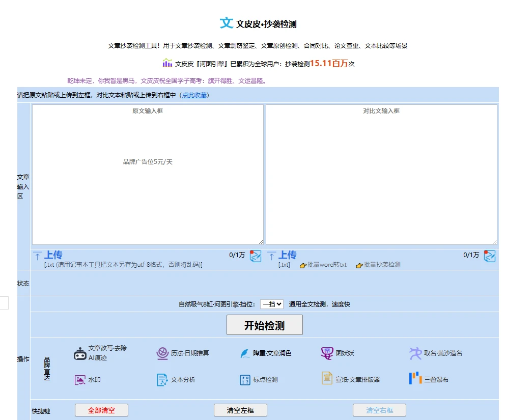Click the 快捷键 label
Screen dimensions: 505x420
pos(41,411)
